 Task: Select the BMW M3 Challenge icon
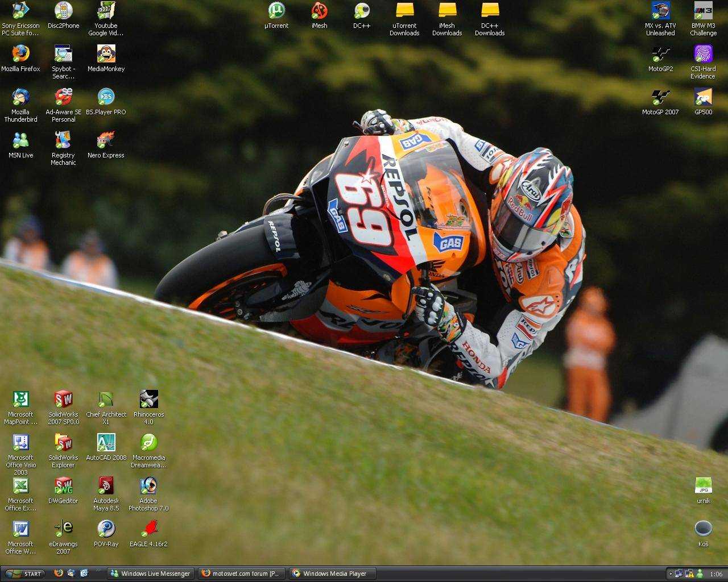[x=703, y=19]
